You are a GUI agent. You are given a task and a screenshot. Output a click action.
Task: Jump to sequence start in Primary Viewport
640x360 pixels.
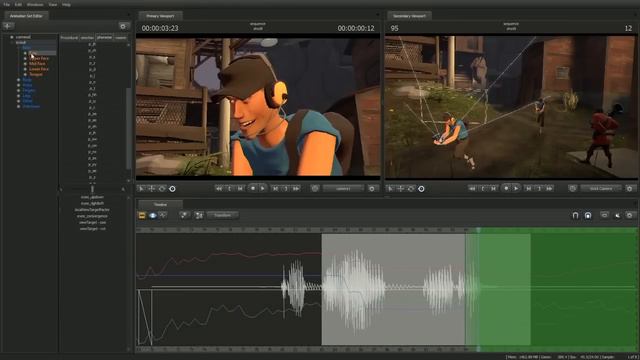point(219,189)
